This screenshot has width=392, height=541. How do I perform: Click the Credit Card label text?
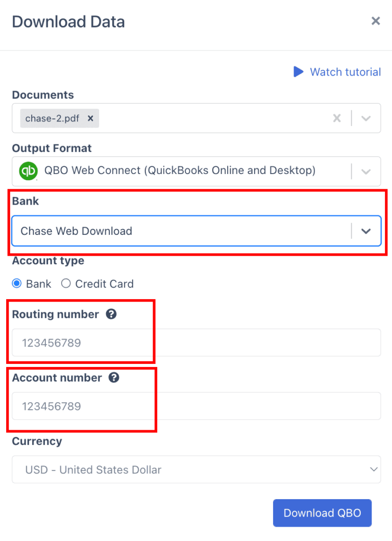click(x=104, y=284)
